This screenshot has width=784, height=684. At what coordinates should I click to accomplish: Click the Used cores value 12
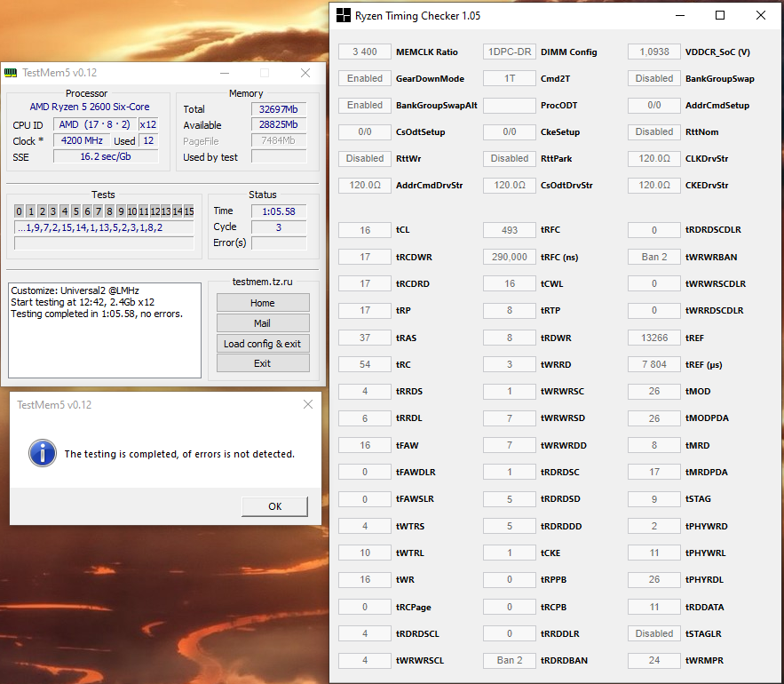pos(148,140)
